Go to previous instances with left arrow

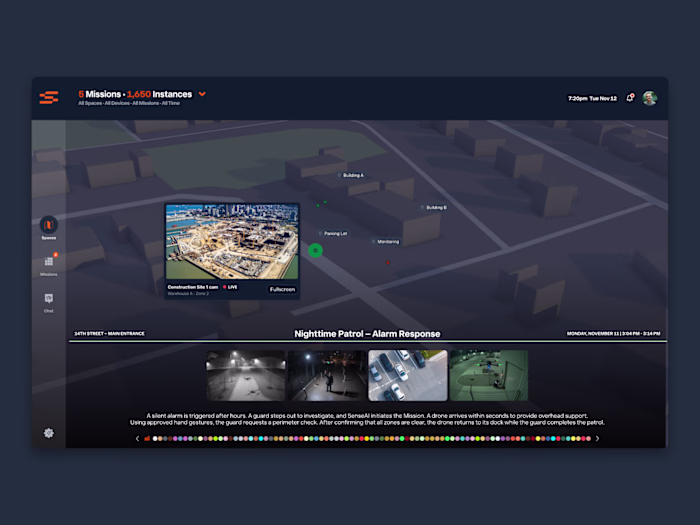(137, 438)
